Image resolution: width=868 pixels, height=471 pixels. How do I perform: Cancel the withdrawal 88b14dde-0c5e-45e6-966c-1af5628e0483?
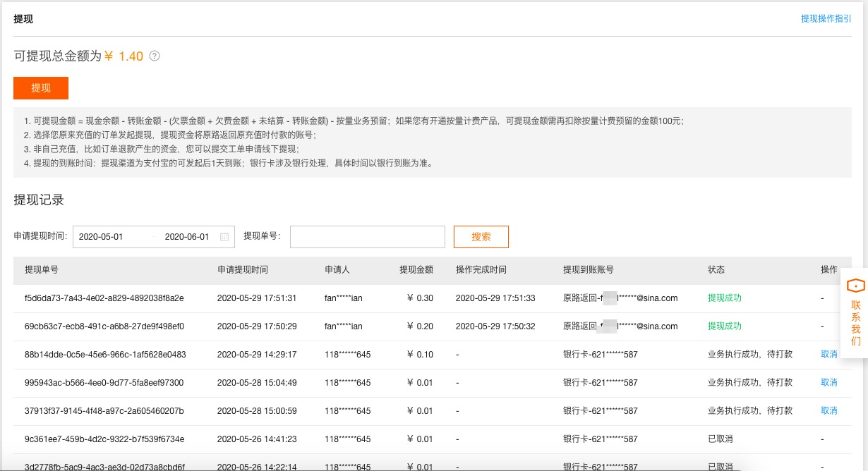pos(829,355)
